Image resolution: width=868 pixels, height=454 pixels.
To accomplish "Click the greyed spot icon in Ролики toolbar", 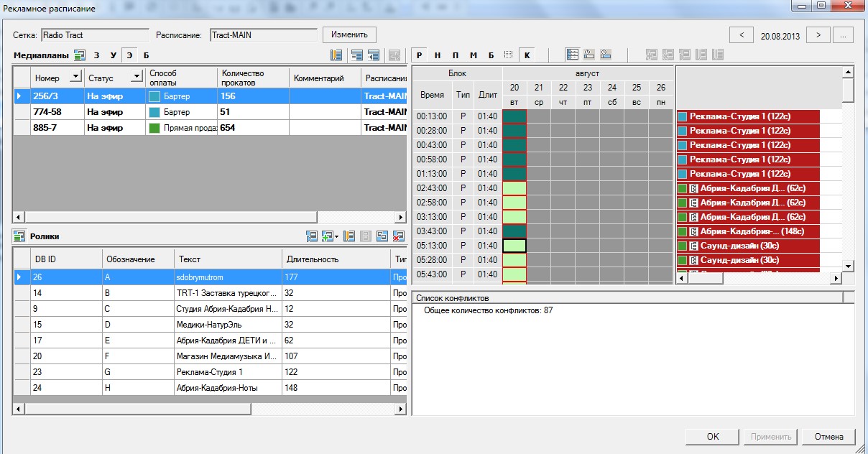I will pyautogui.click(x=366, y=236).
